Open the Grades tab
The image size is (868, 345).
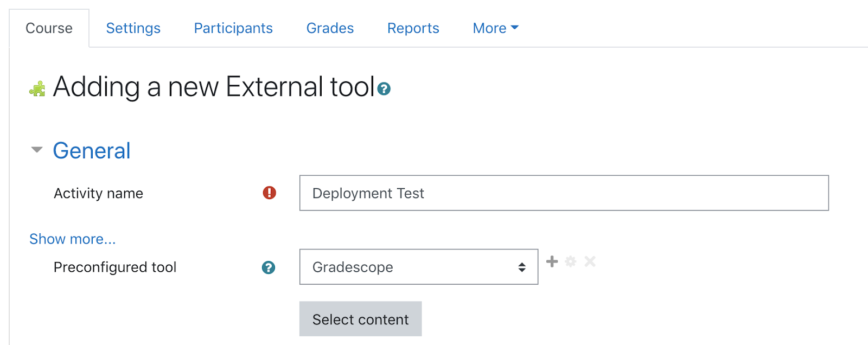[330, 28]
